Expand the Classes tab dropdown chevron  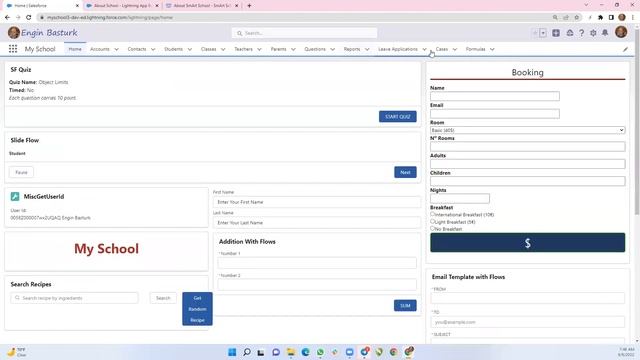(x=223, y=49)
